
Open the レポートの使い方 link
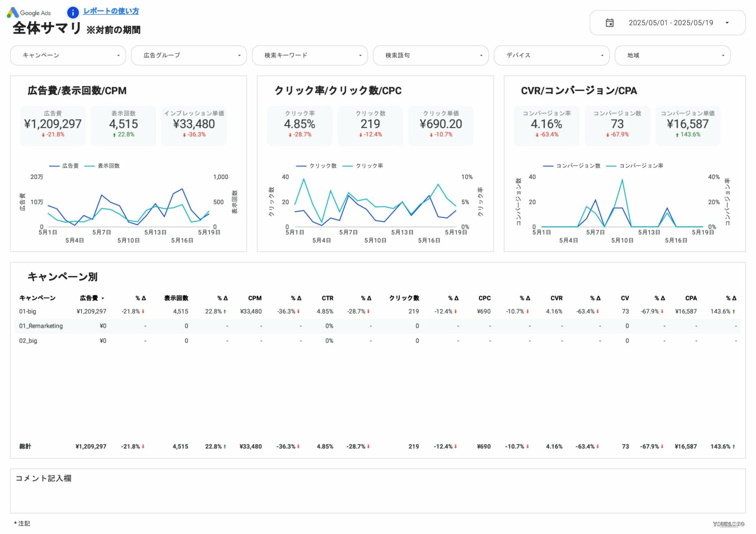[x=111, y=11]
